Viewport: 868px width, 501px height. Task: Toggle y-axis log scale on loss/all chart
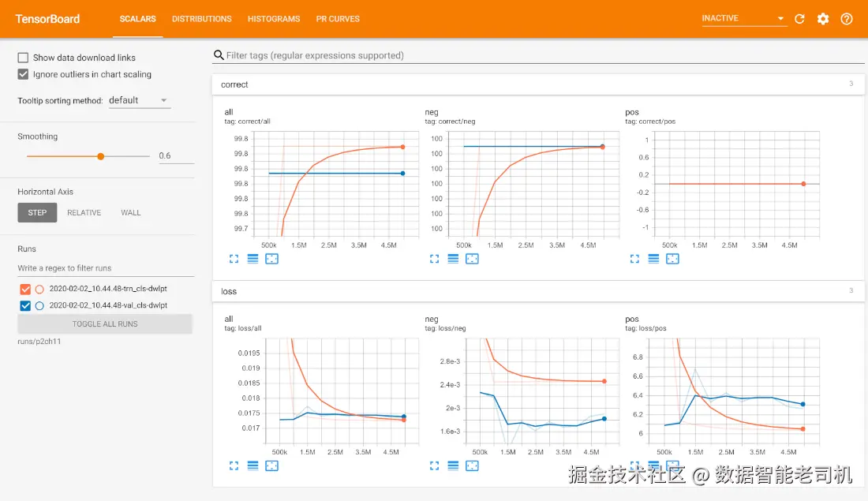click(253, 465)
